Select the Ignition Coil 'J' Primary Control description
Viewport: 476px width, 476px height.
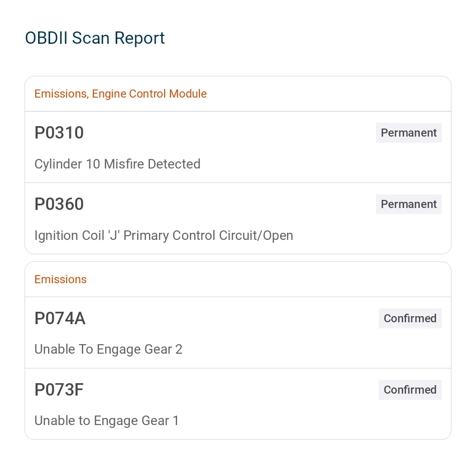pyautogui.click(x=164, y=236)
